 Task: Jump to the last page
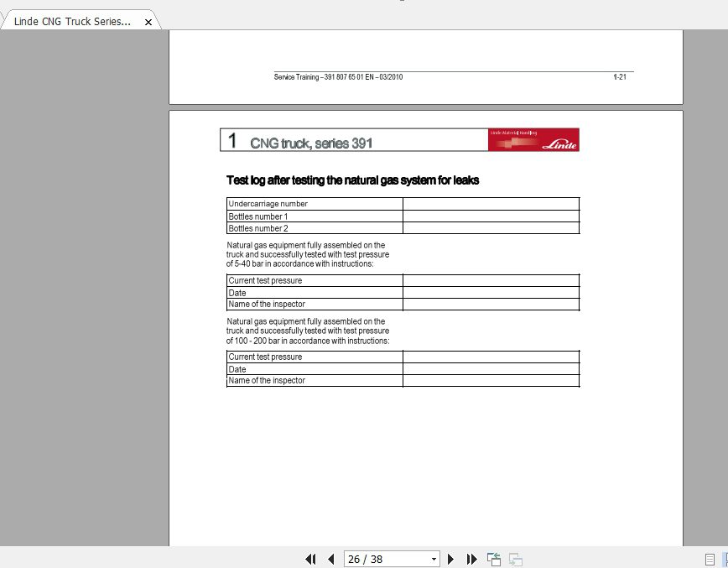tap(471, 559)
